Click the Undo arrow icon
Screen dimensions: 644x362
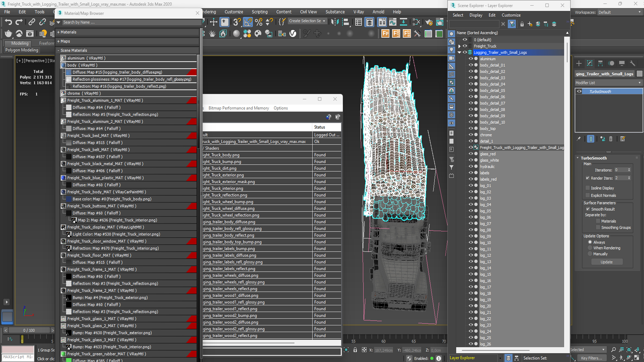[x=8, y=22]
